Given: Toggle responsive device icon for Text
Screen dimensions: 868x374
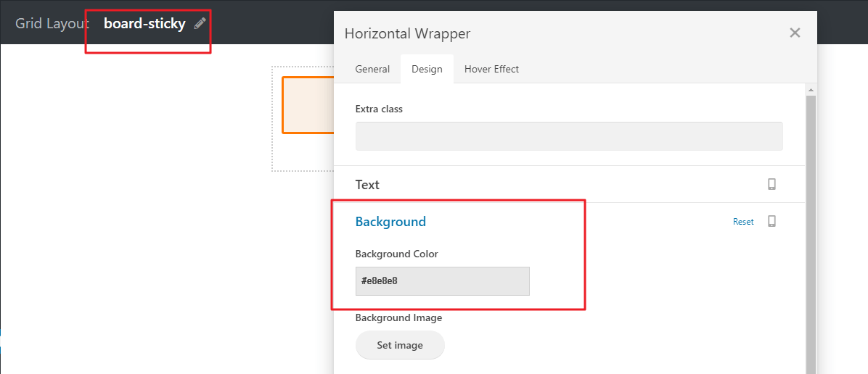Looking at the screenshot, I should tap(771, 184).
